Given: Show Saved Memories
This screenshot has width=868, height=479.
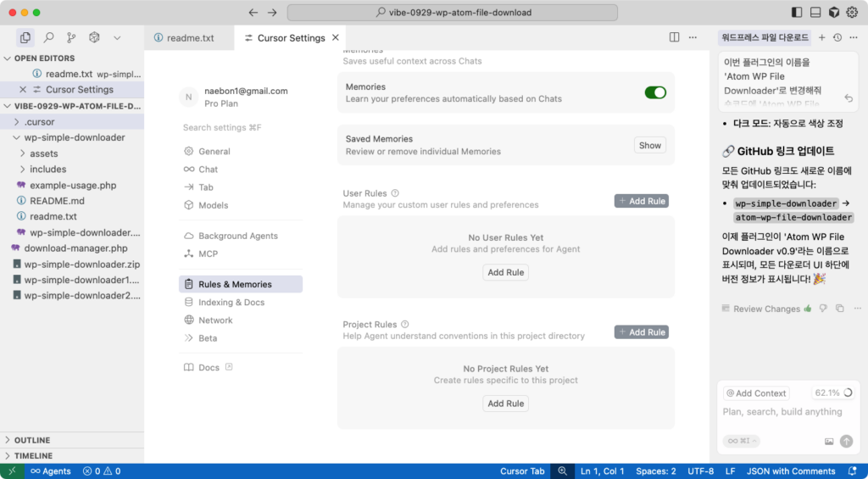Looking at the screenshot, I should click(650, 145).
